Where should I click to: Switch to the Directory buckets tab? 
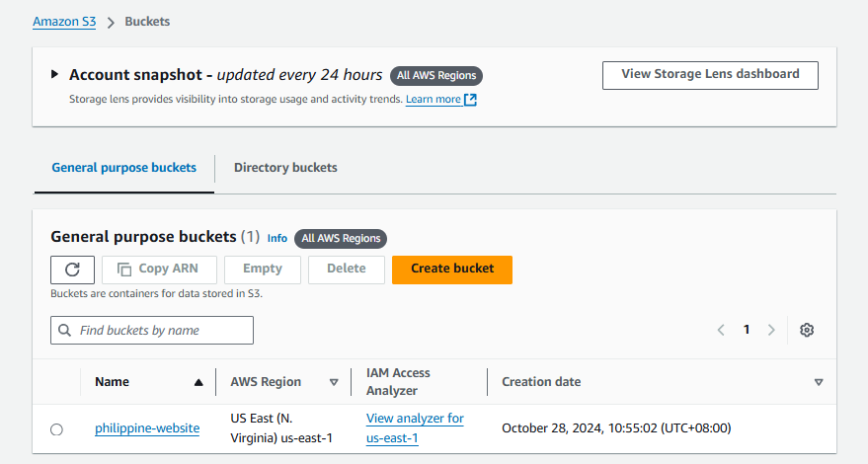[285, 168]
